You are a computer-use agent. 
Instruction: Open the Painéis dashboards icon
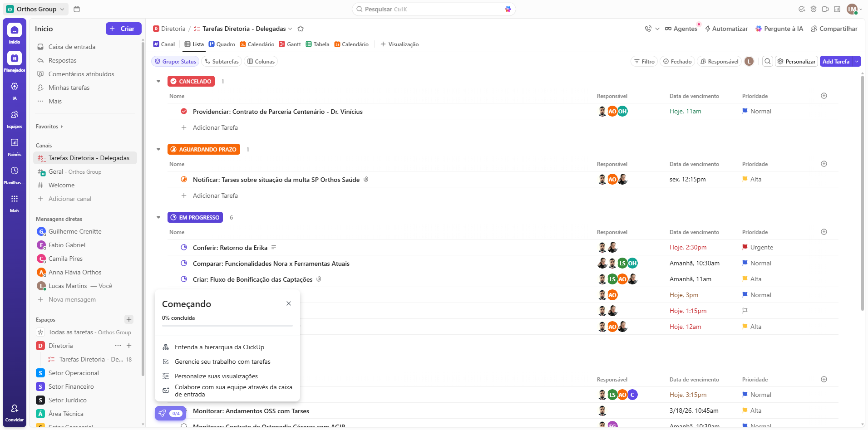point(15,143)
